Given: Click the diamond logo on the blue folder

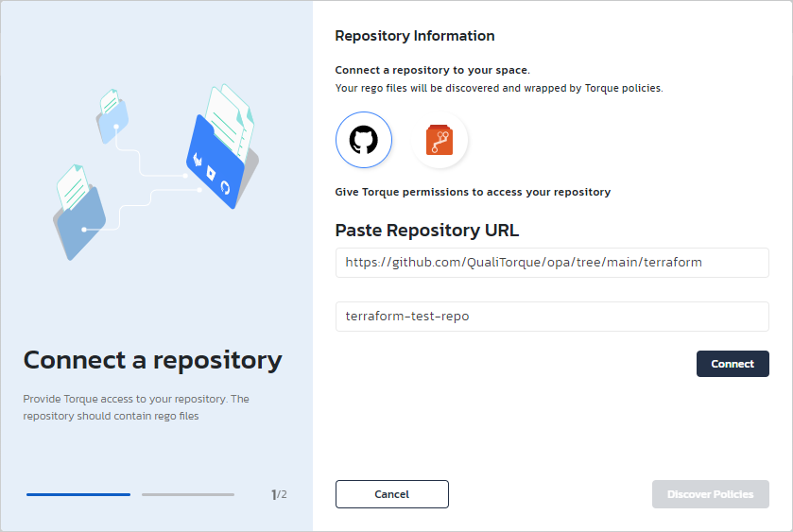Looking at the screenshot, I should (212, 173).
